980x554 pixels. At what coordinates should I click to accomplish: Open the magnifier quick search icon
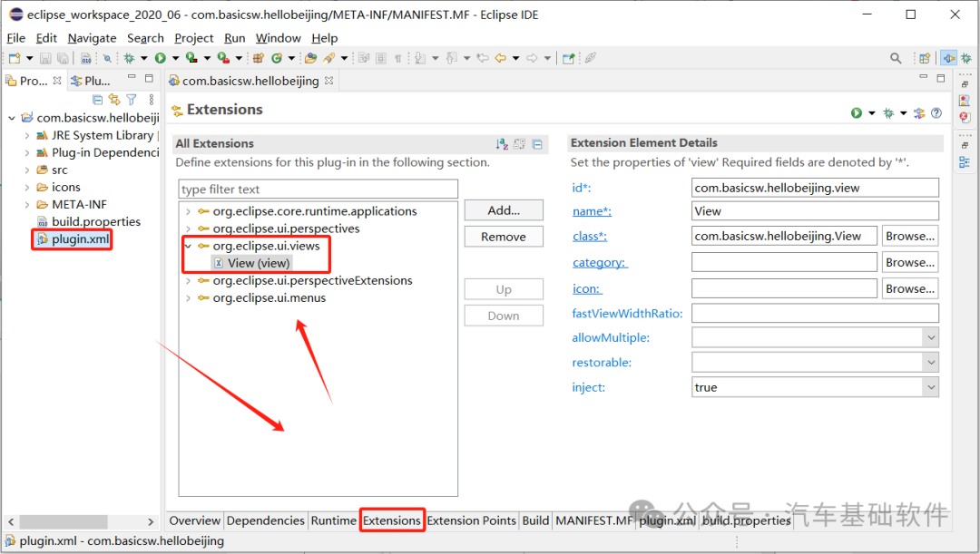pyautogui.click(x=896, y=58)
